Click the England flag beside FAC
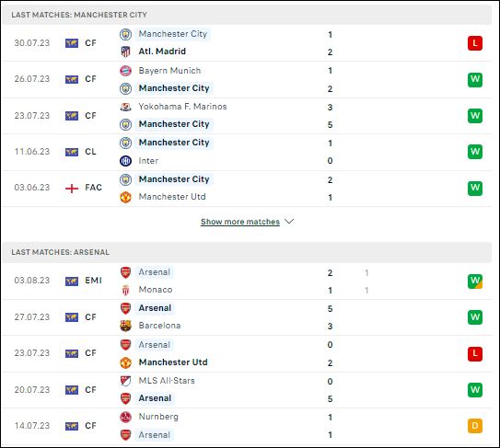Screen dimensions: 500x448 tap(72, 189)
